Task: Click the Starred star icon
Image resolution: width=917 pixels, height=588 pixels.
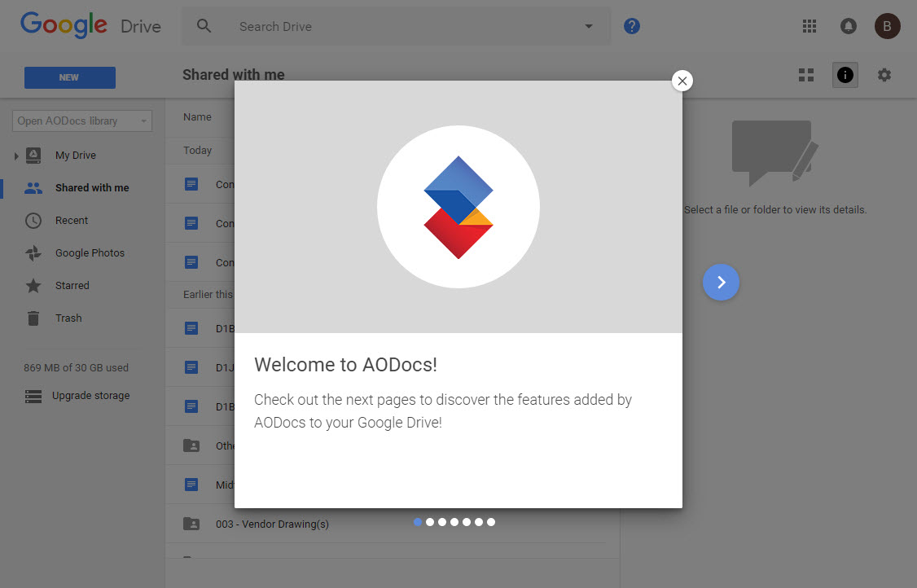Action: (33, 286)
